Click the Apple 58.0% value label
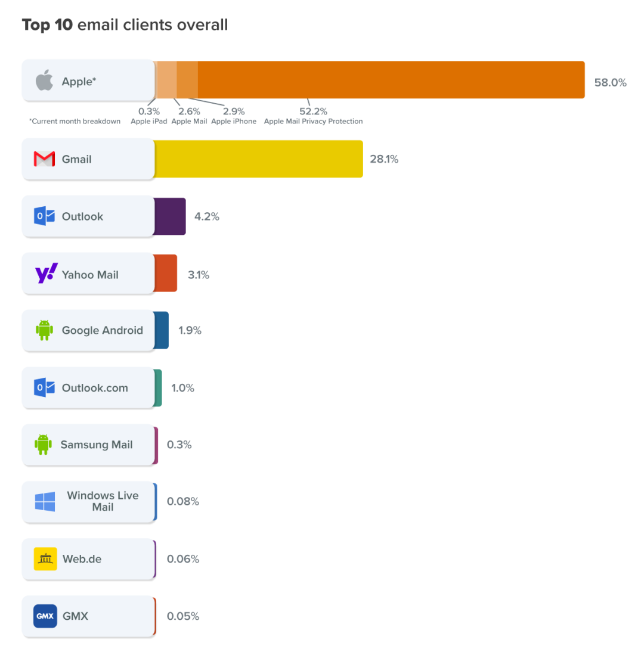644x652 pixels. point(610,83)
